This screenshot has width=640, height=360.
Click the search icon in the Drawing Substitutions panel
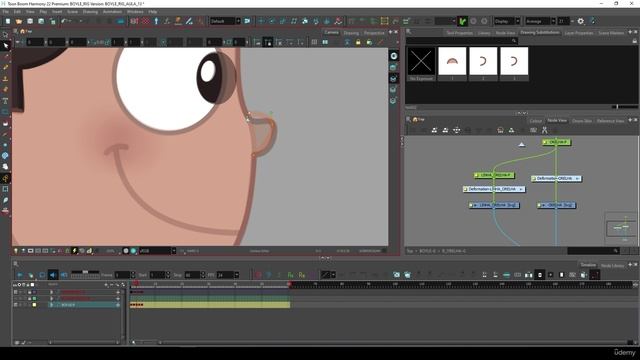pyautogui.click(x=514, y=41)
